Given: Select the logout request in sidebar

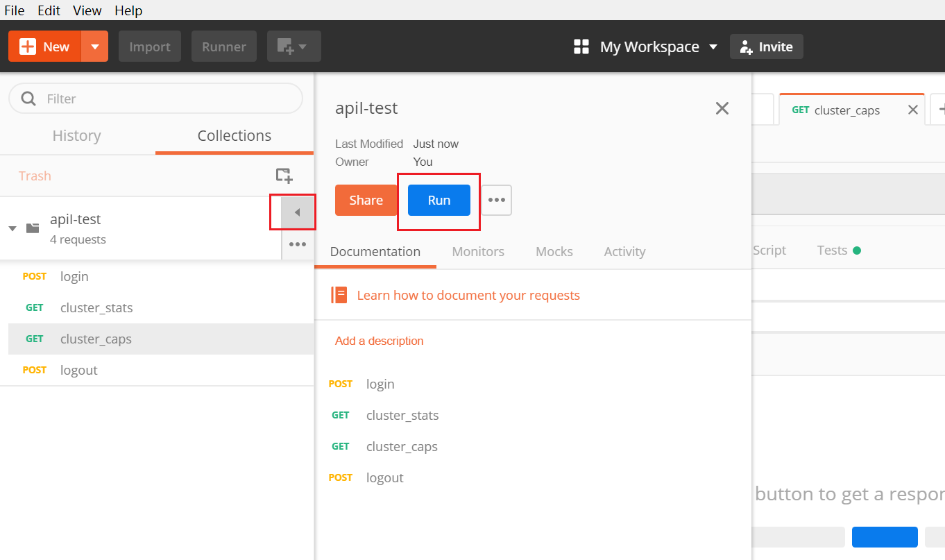Looking at the screenshot, I should (161, 370).
